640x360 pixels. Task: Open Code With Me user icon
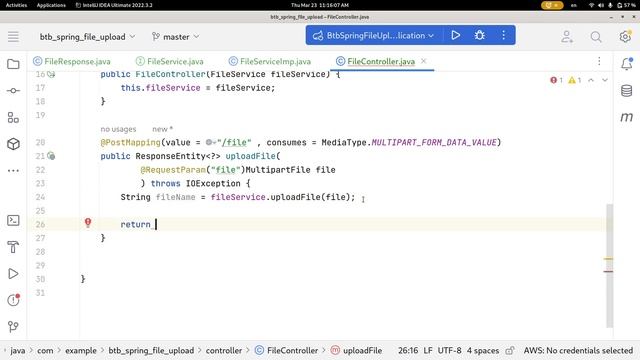[x=567, y=37]
